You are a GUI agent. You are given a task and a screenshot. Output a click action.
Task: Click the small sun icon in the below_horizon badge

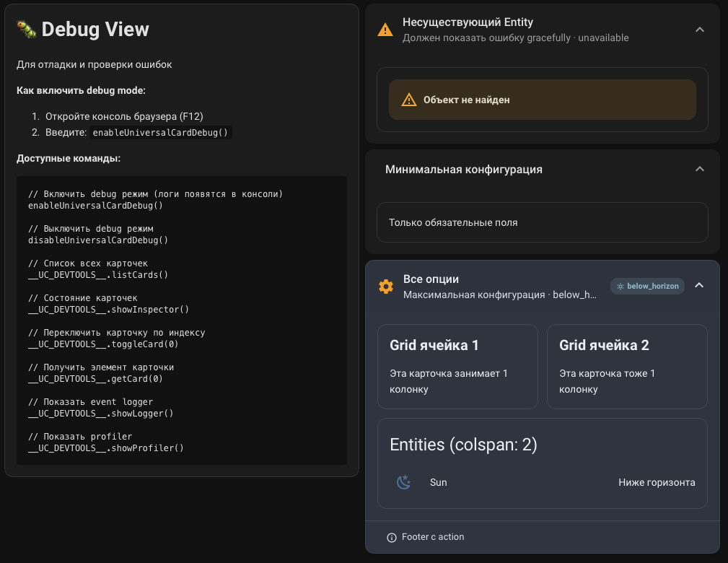click(620, 286)
